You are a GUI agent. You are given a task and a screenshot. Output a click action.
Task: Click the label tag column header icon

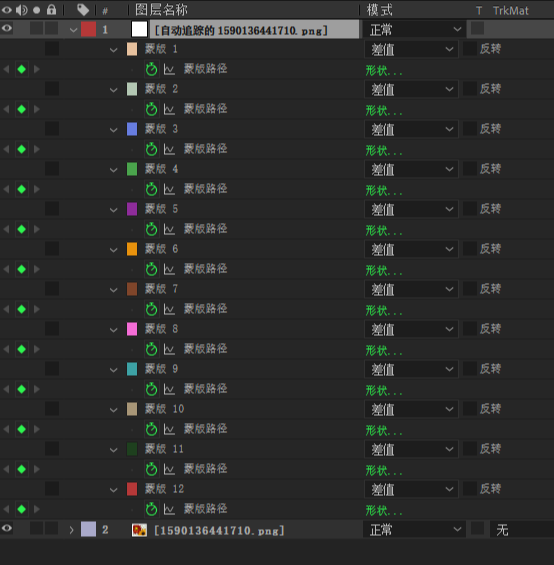tap(83, 10)
